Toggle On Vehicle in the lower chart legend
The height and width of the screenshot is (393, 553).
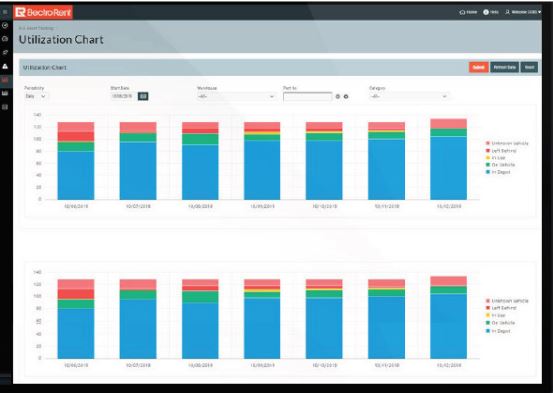pyautogui.click(x=500, y=323)
